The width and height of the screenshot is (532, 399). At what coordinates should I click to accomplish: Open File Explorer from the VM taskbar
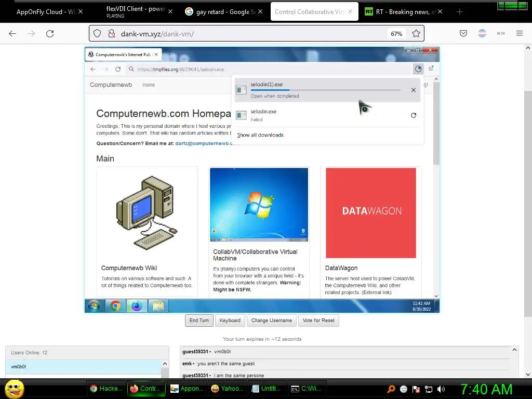point(158,306)
